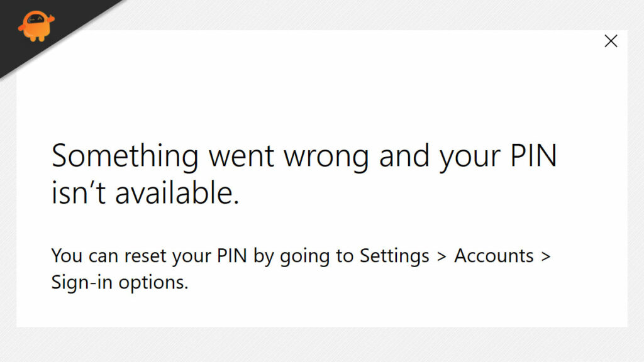Click the "isn't available." heading line

click(x=145, y=194)
